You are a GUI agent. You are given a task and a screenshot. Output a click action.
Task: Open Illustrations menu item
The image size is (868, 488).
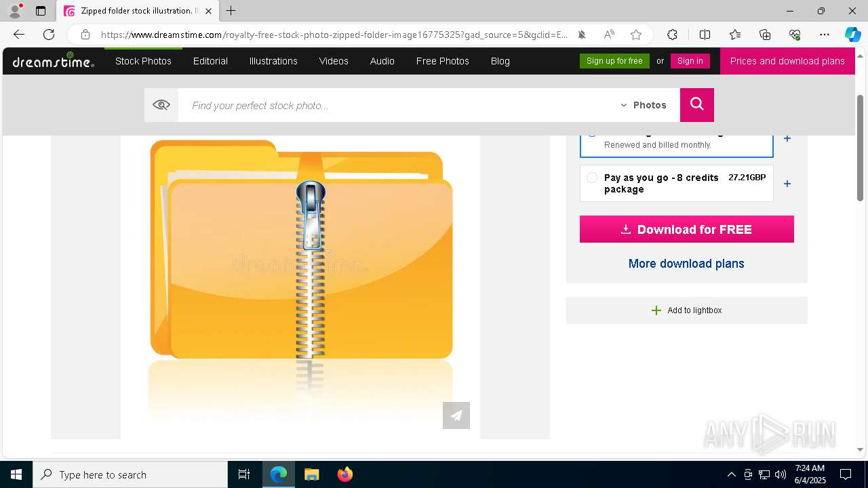pyautogui.click(x=273, y=61)
